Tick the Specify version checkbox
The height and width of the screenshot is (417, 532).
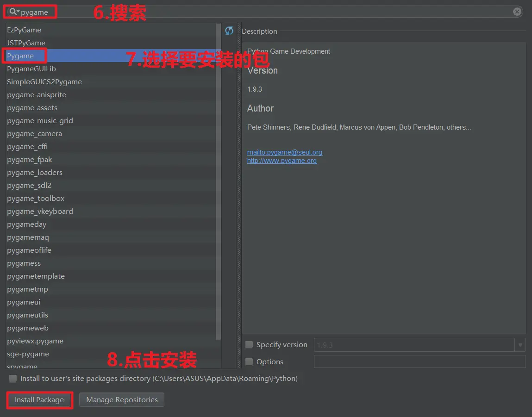(249, 345)
